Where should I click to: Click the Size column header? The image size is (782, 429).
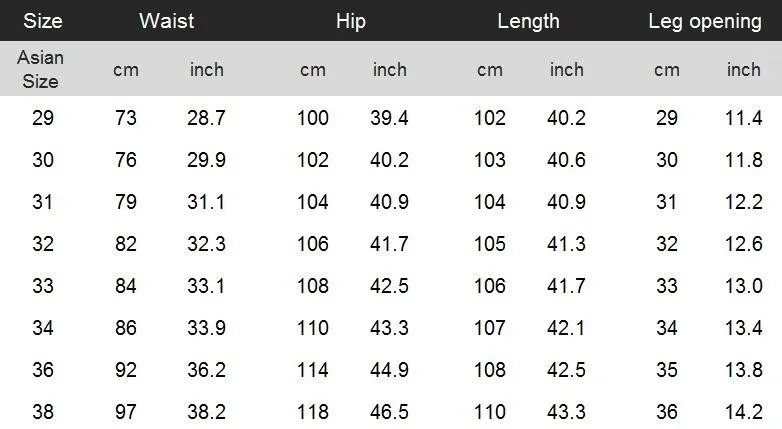coord(42,21)
